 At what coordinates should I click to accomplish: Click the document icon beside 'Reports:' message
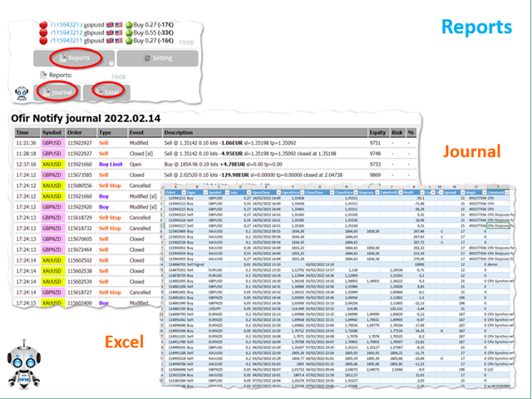pos(43,75)
